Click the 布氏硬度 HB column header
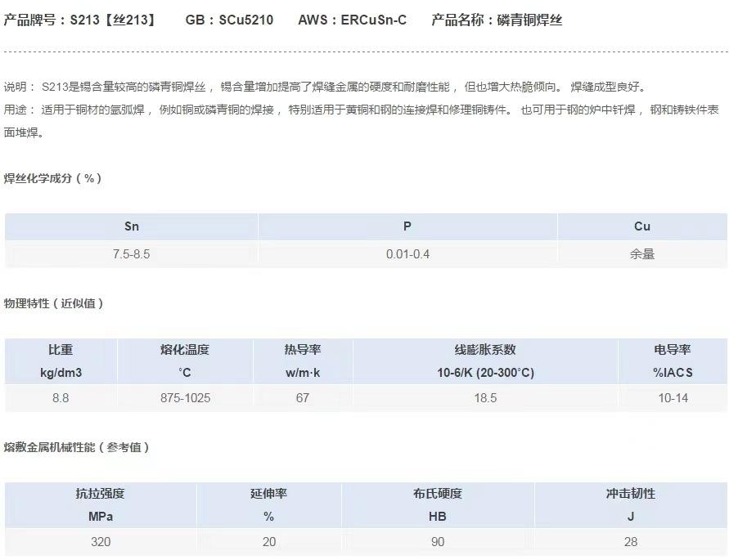 coord(438,504)
